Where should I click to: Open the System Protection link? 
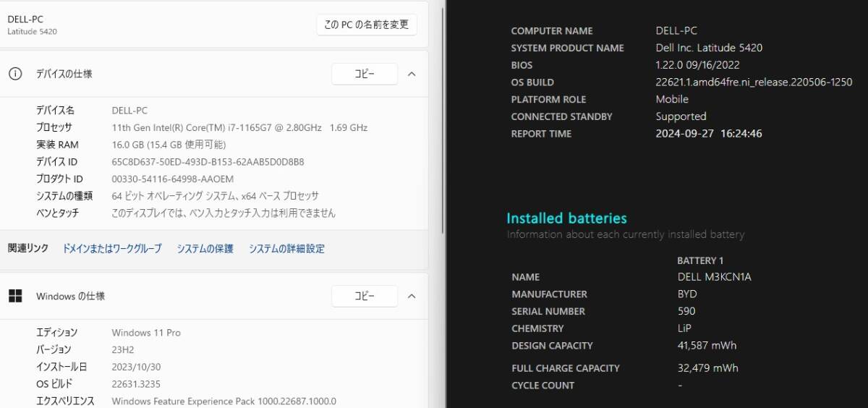pyautogui.click(x=205, y=248)
